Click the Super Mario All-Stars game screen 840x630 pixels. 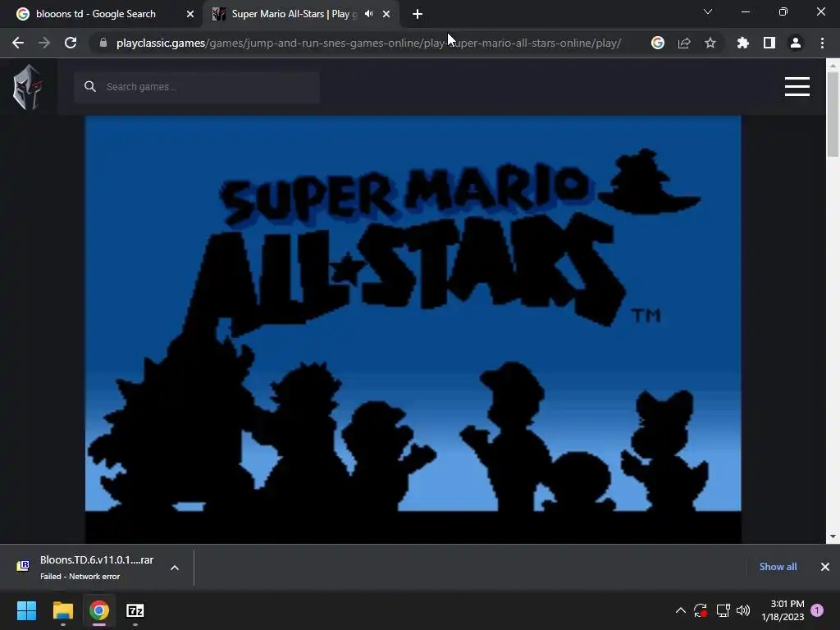pos(413,330)
